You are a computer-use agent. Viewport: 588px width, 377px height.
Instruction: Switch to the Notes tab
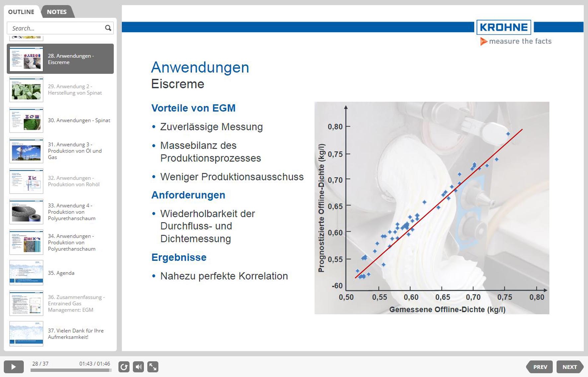point(57,12)
